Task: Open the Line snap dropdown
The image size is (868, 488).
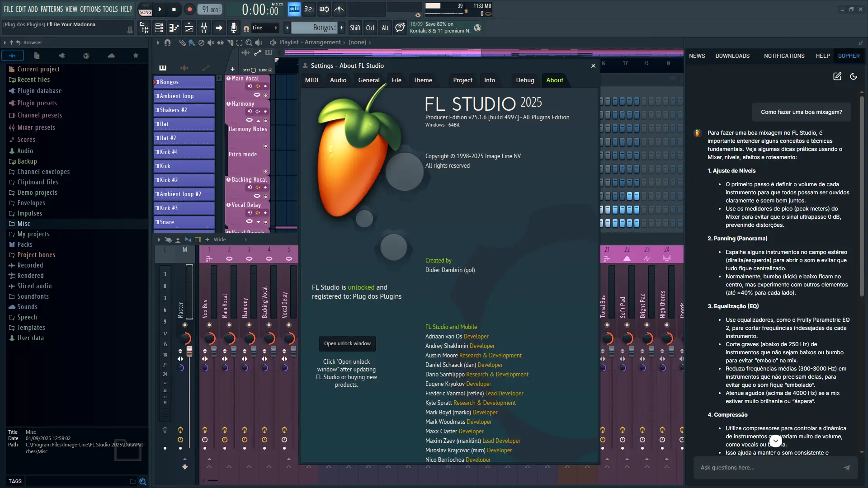Action: (x=264, y=28)
